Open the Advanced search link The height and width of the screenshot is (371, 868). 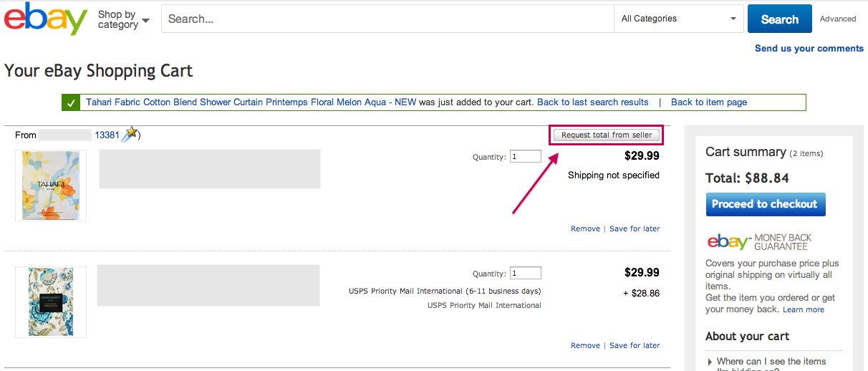(x=838, y=19)
